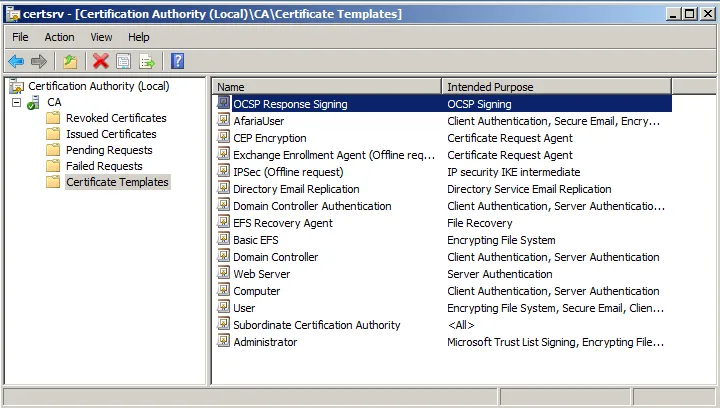
Task: Sort by the Intended Purpose column header
Action: (x=555, y=87)
